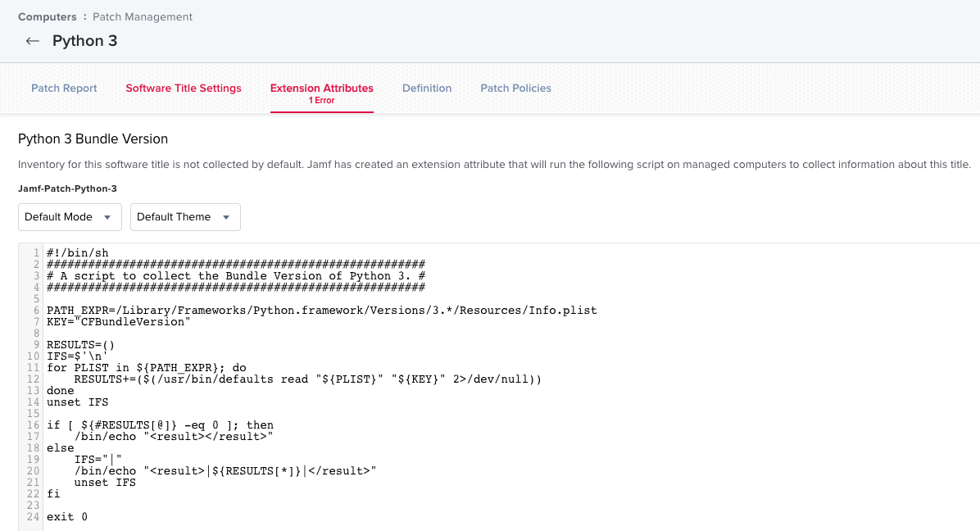980x531 pixels.
Task: Click the Computers breadcrumb
Action: pos(47,17)
